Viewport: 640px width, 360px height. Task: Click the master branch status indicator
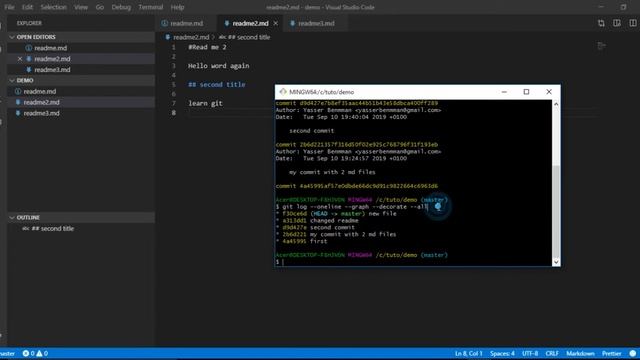pyautogui.click(x=7, y=353)
